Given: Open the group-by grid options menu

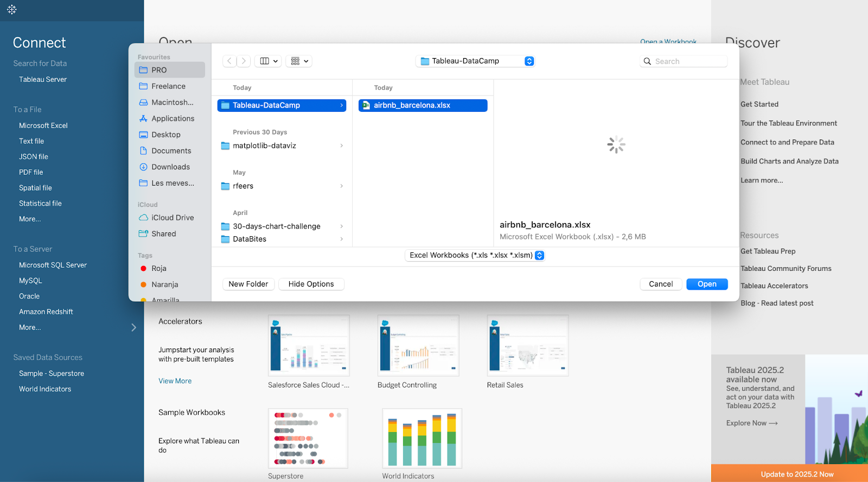Looking at the screenshot, I should pos(300,61).
